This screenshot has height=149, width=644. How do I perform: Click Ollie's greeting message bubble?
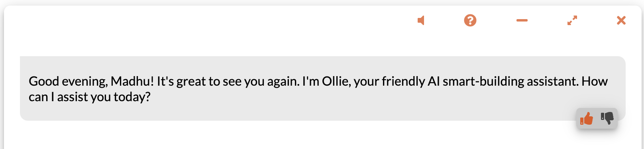click(322, 88)
